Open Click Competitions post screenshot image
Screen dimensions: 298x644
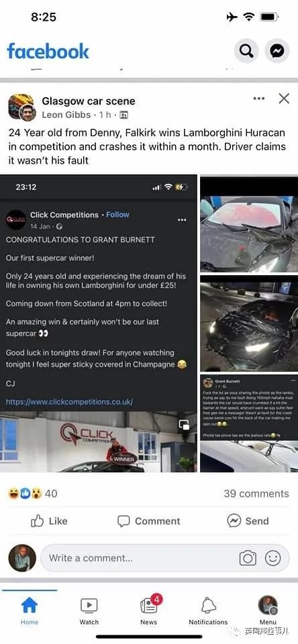(99, 323)
